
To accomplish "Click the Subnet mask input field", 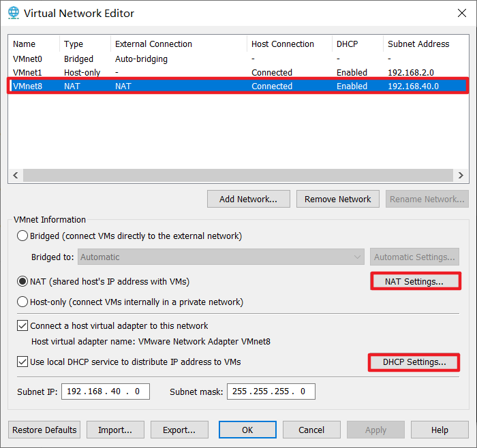I will point(271,391).
